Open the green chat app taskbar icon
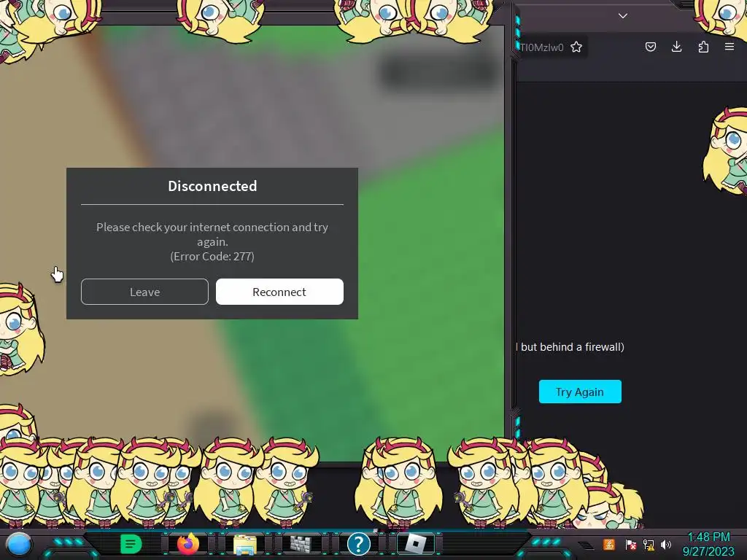747x560 pixels. click(x=131, y=544)
